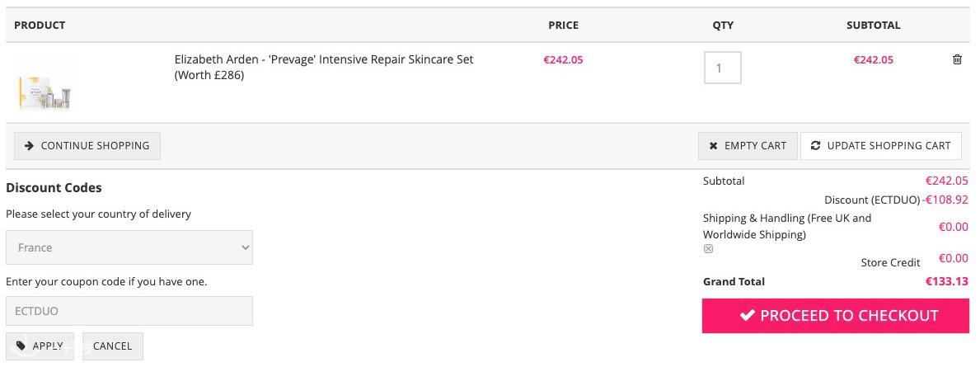
Task: Click the small boxed X below Shipping & Handling
Action: pyautogui.click(x=708, y=249)
